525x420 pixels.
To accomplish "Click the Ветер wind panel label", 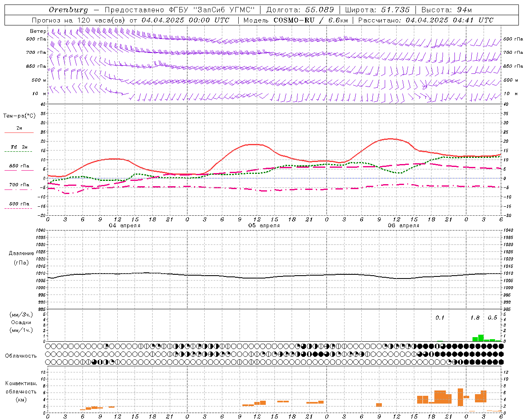I will pos(38,31).
